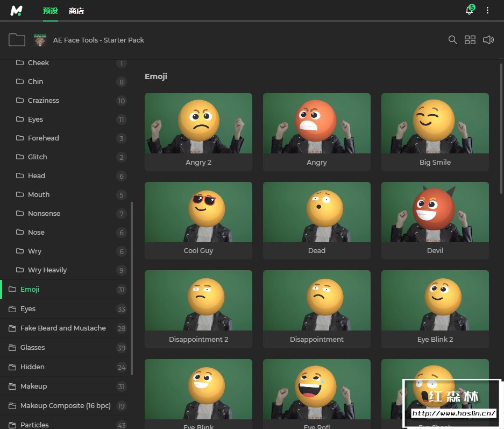Click the Devil emoji preset thumbnail
This screenshot has height=429, width=504.
coord(435,212)
